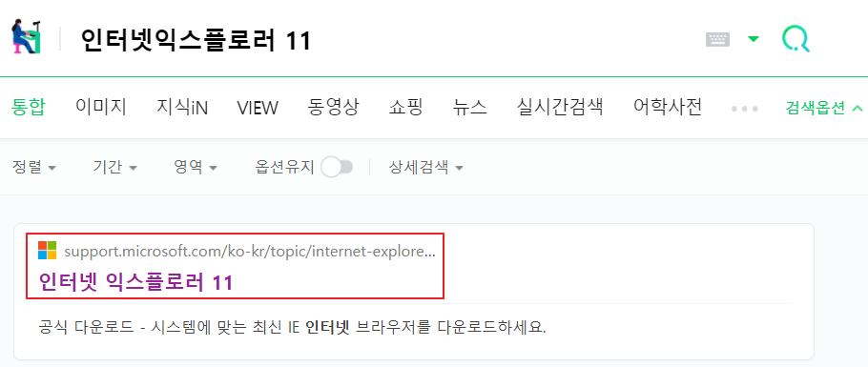The width and height of the screenshot is (868, 367).
Task: Click the green search magnifier icon
Action: click(796, 39)
